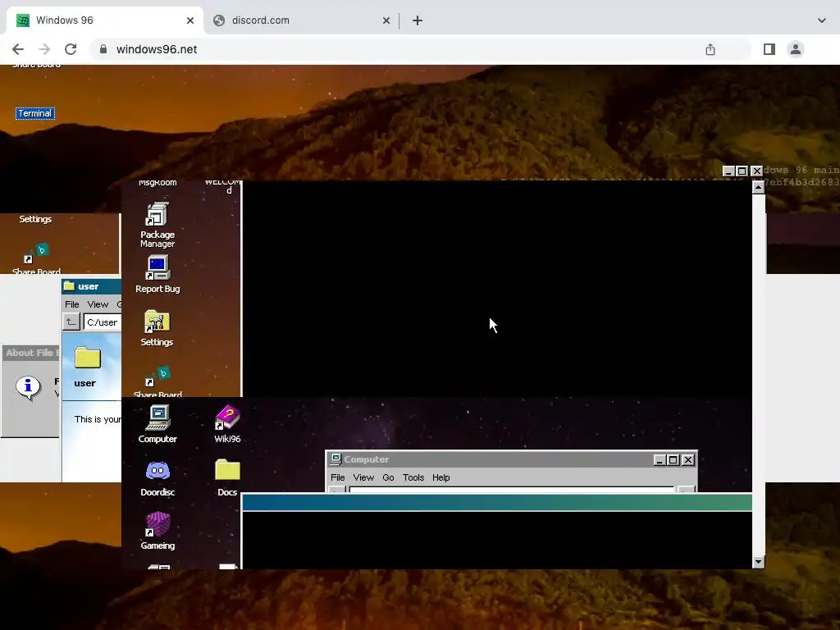Click the browser share page icon

(710, 49)
